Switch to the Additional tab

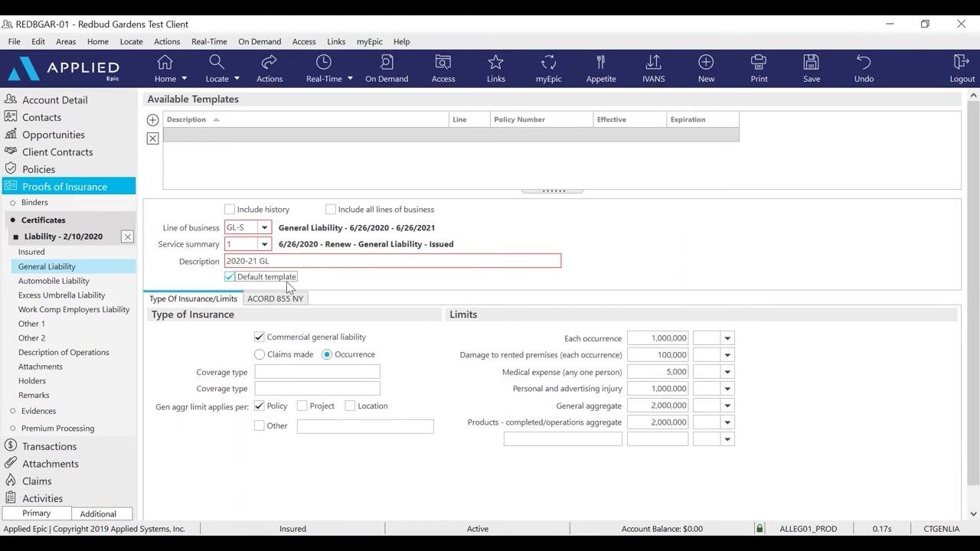(98, 514)
